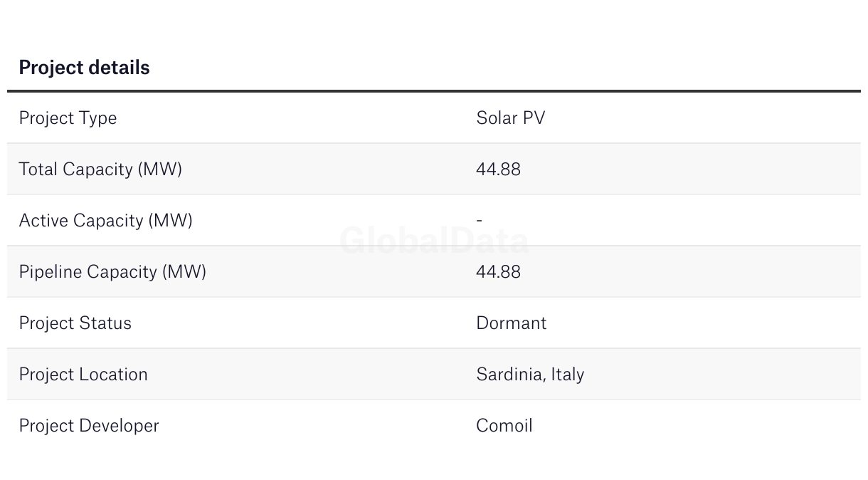The image size is (868, 480).
Task: Click the Project details heading
Action: coord(84,68)
